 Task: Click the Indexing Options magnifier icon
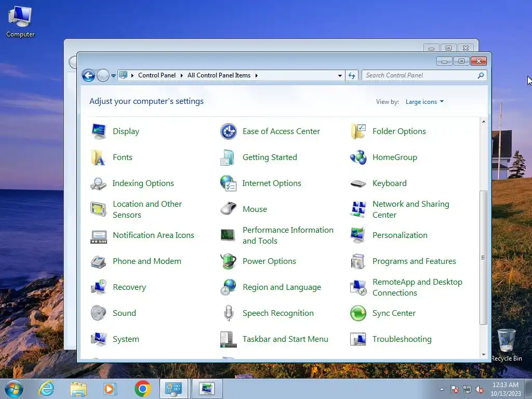click(x=99, y=183)
